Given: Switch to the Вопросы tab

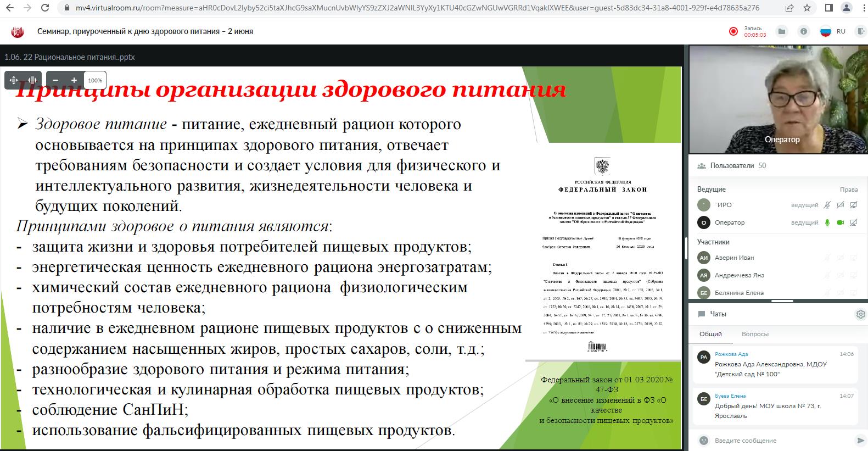Looking at the screenshot, I should coord(755,334).
